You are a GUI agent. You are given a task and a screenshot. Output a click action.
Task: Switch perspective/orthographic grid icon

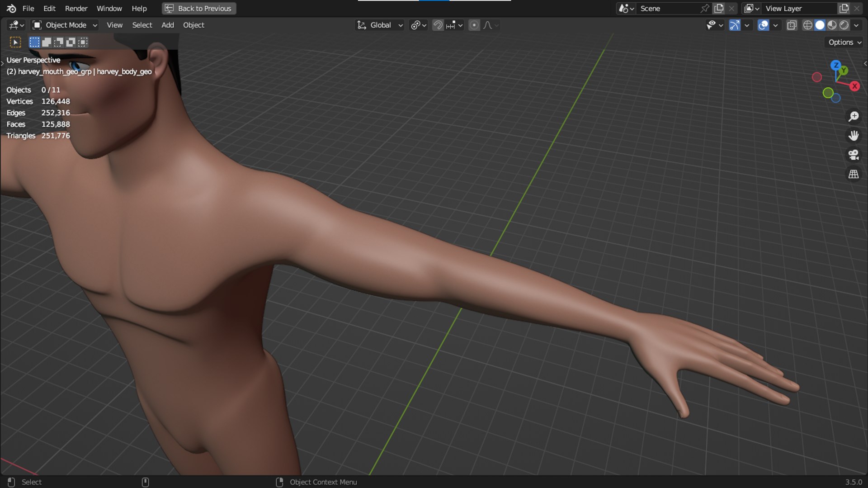click(x=854, y=174)
